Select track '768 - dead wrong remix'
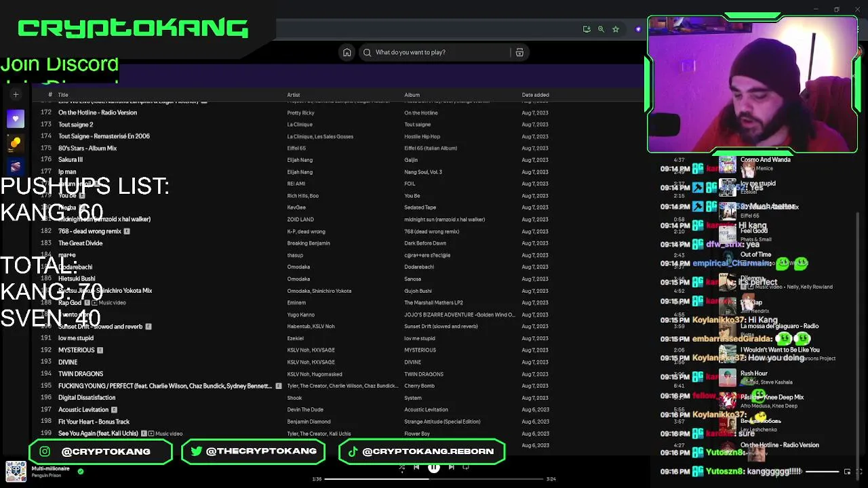The image size is (868, 488). 90,231
